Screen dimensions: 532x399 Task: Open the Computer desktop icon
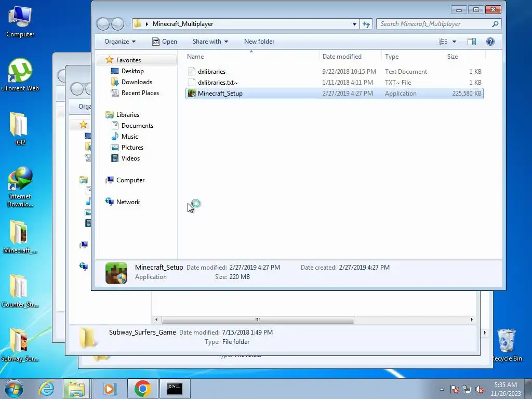(x=20, y=22)
